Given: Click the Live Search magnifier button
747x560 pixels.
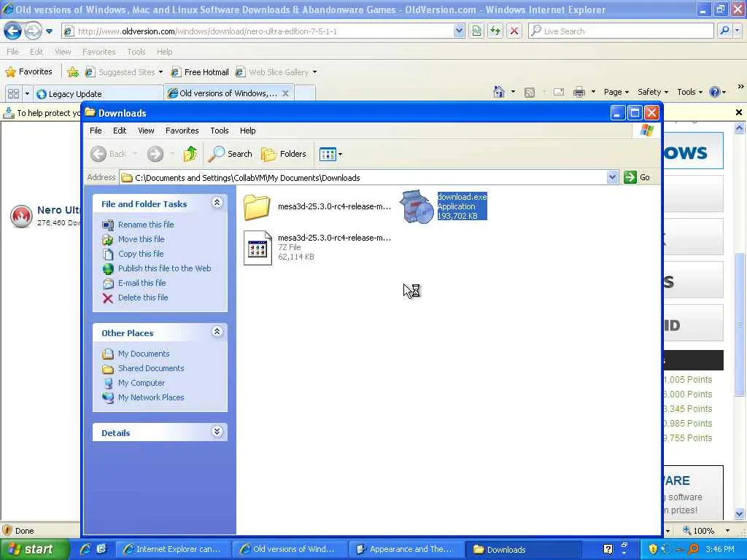Looking at the screenshot, I should point(724,31).
